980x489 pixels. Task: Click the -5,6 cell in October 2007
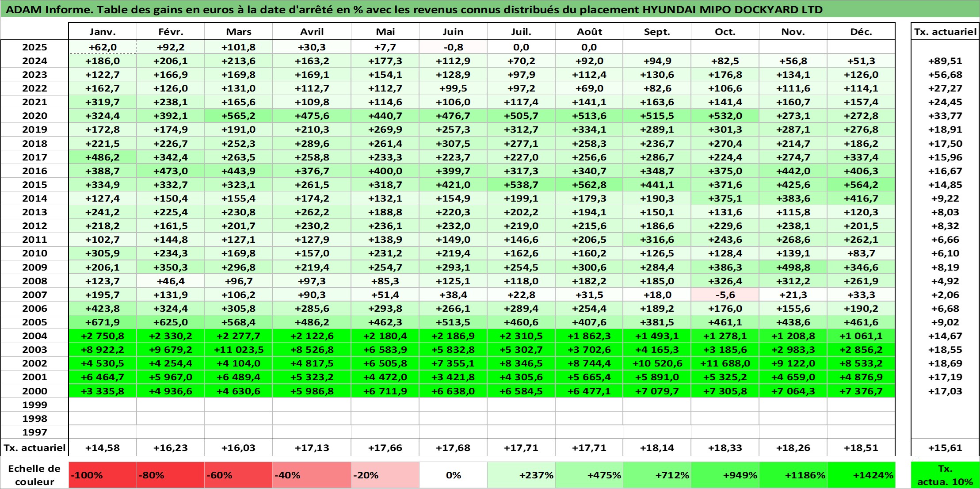pos(725,294)
